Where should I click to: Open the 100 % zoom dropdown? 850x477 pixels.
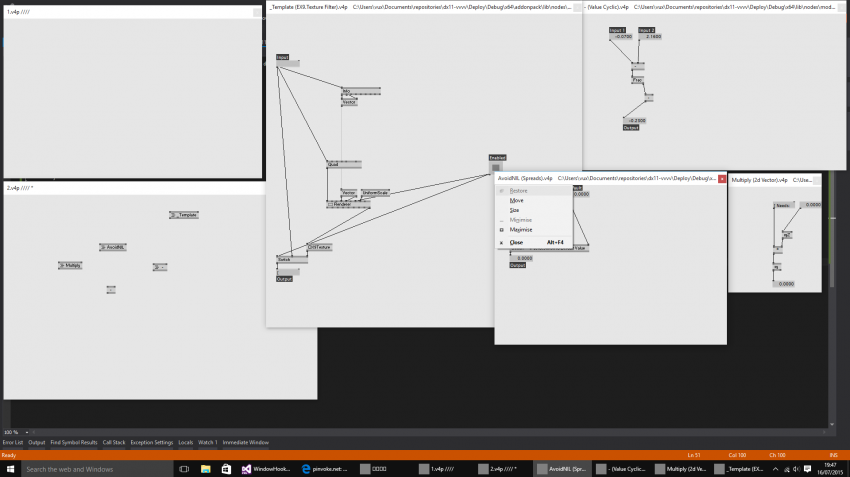(14, 432)
